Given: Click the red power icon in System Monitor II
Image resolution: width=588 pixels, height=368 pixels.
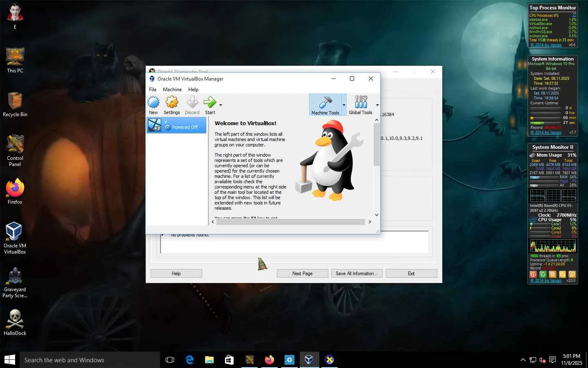Looking at the screenshot, I should [533, 274].
